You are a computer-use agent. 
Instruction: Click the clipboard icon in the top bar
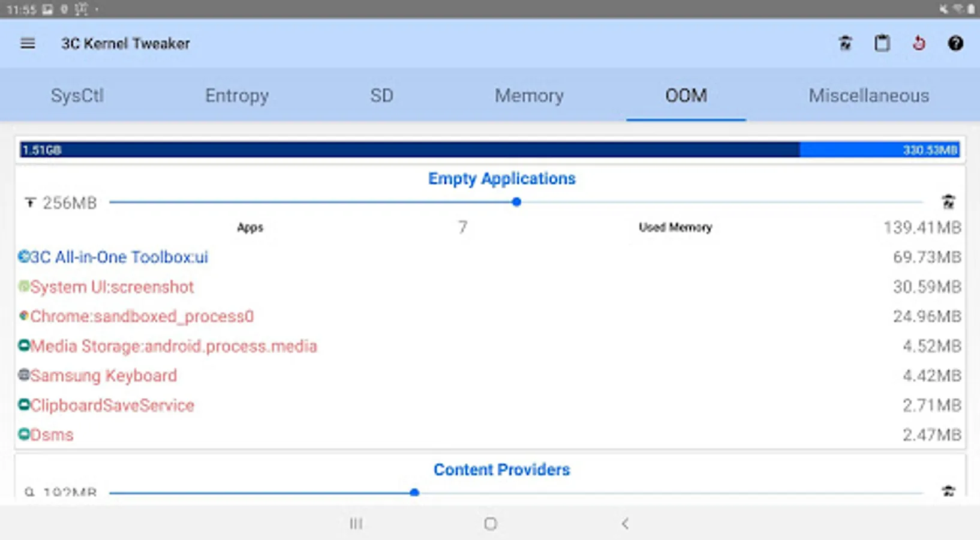click(x=882, y=43)
